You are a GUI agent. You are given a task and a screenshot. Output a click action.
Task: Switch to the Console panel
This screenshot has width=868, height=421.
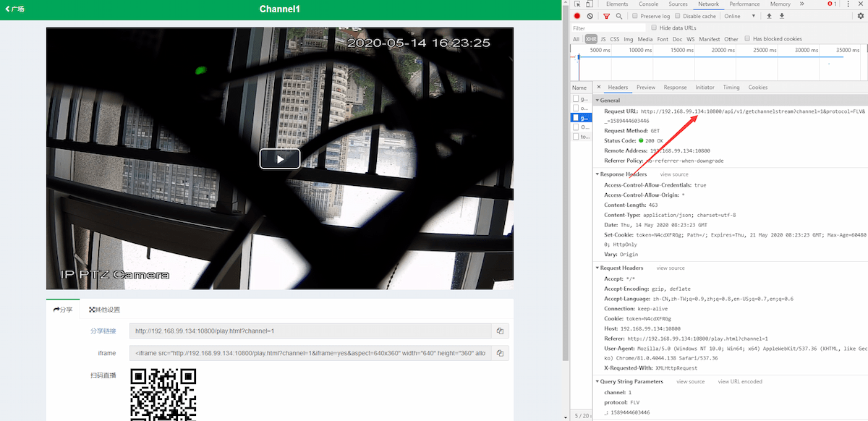point(649,4)
